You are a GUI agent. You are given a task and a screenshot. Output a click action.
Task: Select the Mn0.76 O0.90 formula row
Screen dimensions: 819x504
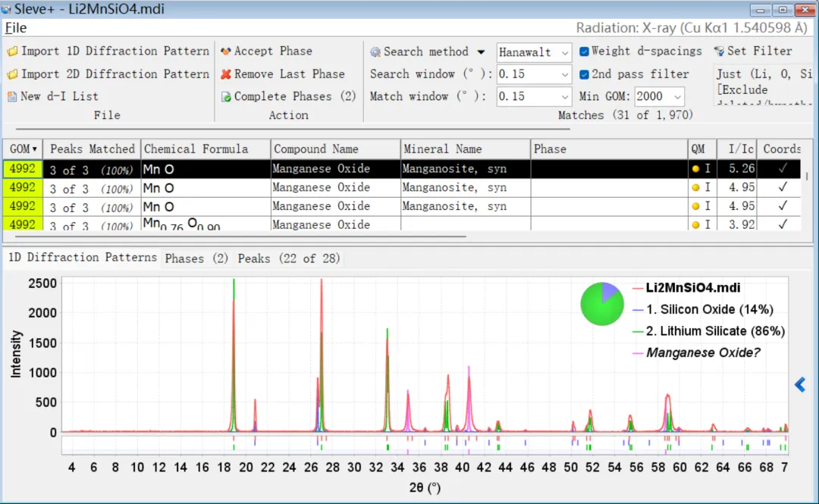coord(402,224)
